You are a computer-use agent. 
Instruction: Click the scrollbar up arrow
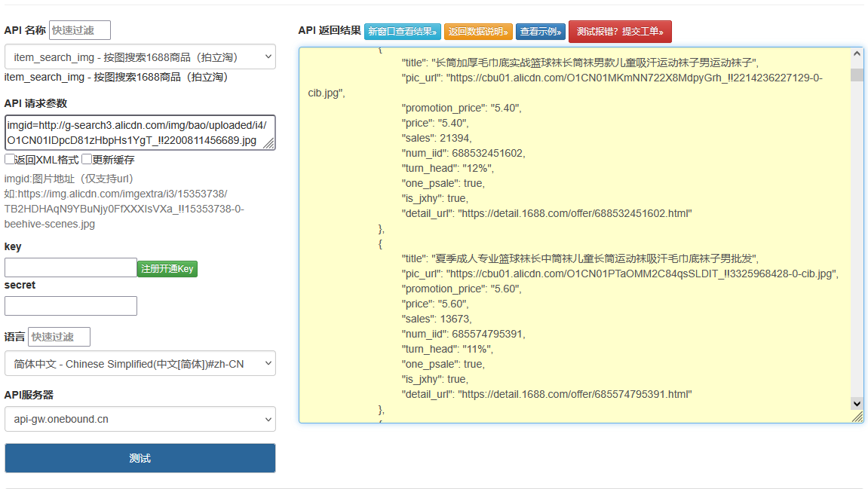pos(857,53)
